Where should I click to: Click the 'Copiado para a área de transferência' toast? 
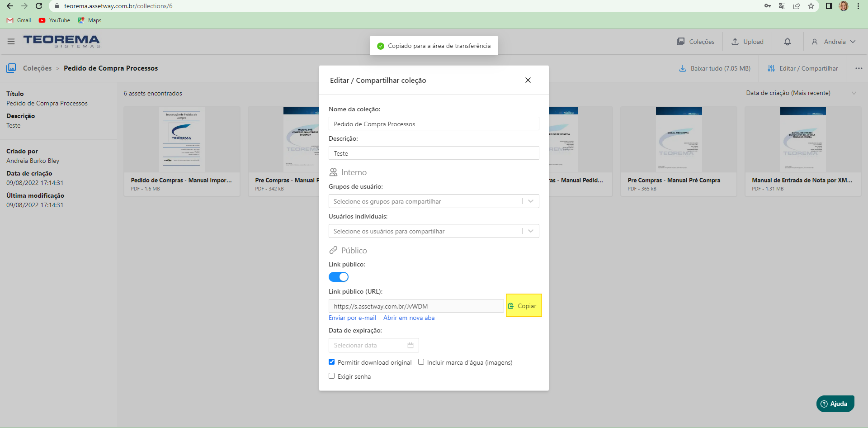click(434, 46)
